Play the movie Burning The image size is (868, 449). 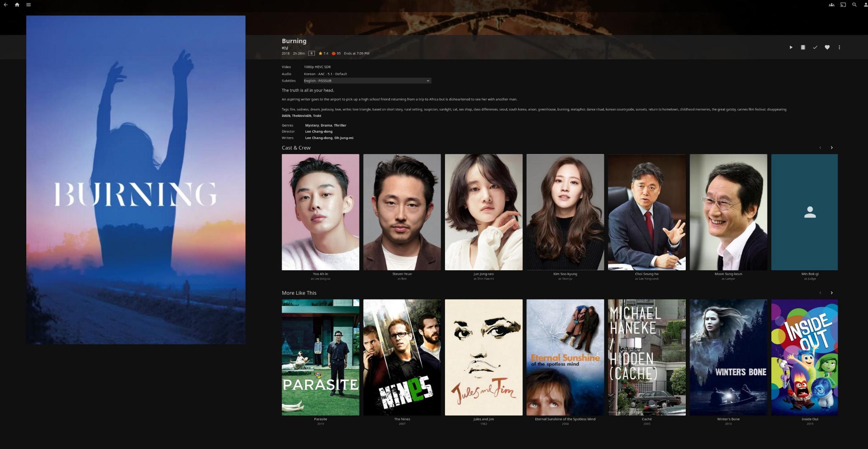point(791,47)
